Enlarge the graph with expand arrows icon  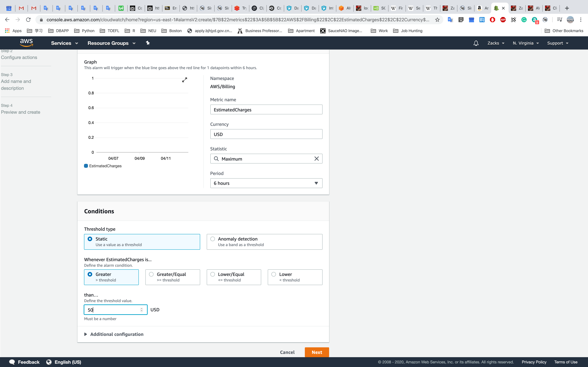[184, 80]
